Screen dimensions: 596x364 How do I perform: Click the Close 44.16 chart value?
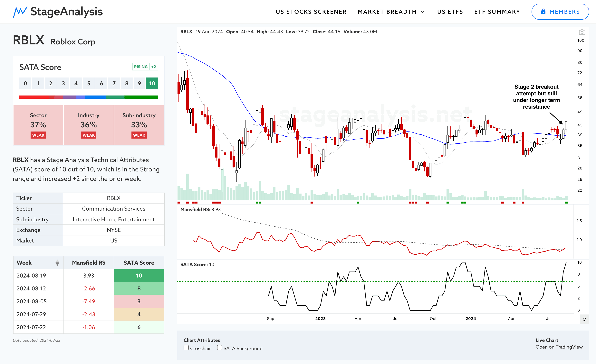pyautogui.click(x=326, y=32)
